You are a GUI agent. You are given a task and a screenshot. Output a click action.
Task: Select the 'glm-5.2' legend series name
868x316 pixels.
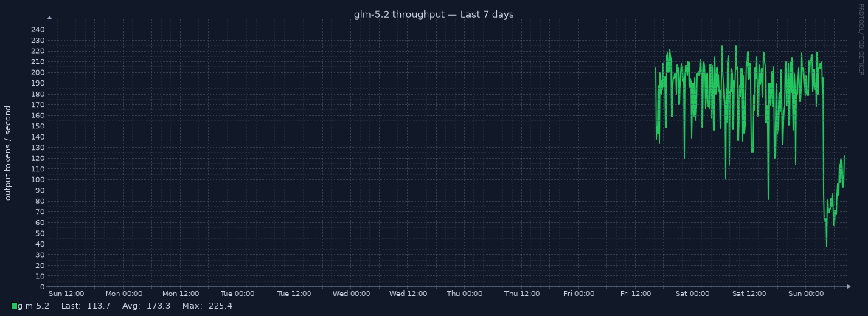click(x=34, y=306)
